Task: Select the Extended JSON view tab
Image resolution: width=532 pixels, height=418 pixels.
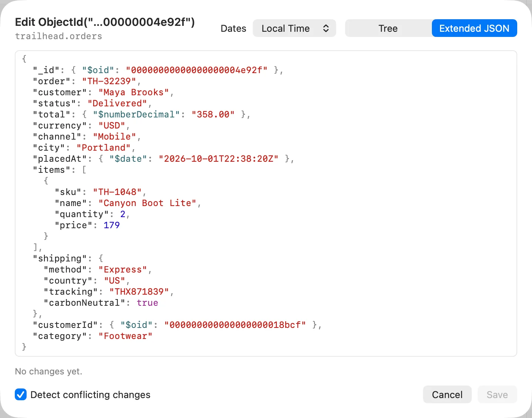Action: [x=474, y=28]
